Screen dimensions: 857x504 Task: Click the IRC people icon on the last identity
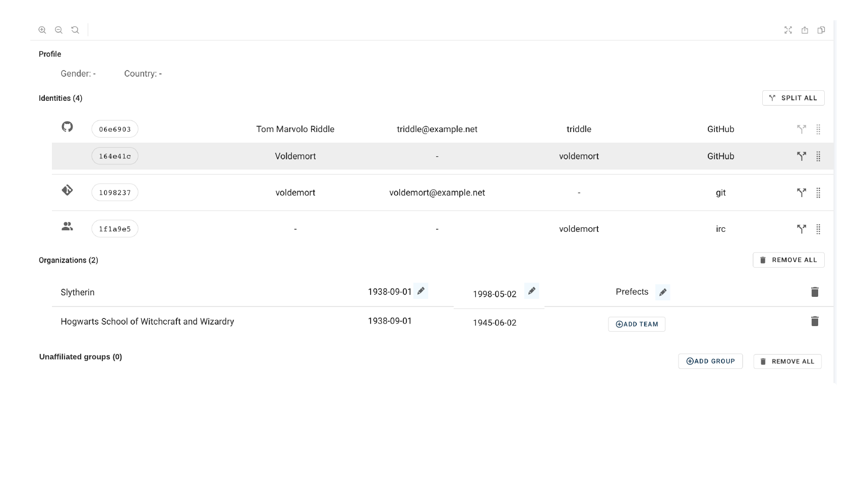68,226
